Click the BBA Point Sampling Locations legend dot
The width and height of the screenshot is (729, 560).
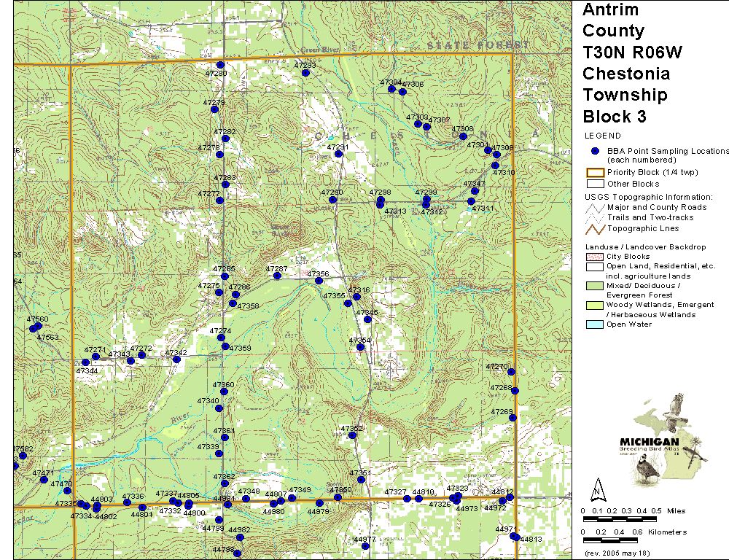pyautogui.click(x=596, y=151)
